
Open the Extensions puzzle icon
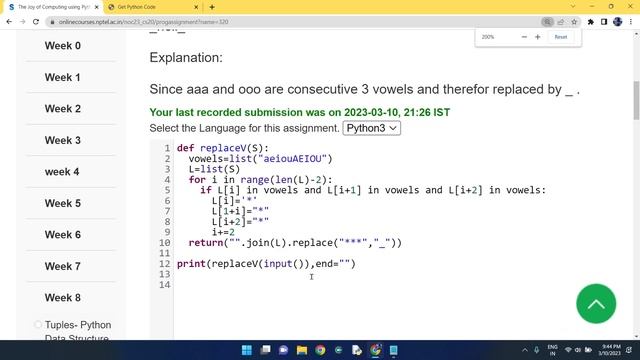click(x=591, y=22)
